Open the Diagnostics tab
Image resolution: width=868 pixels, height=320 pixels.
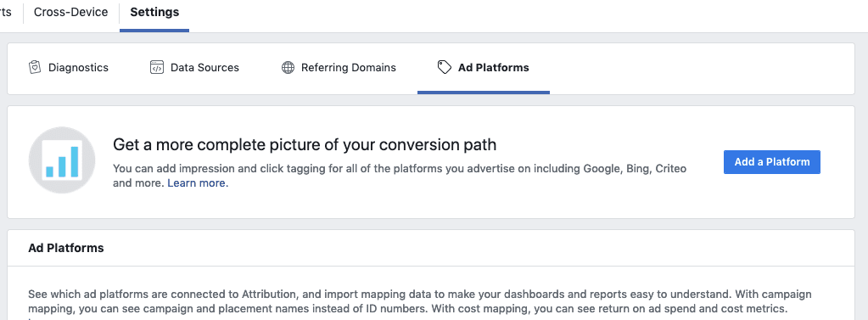pos(68,68)
